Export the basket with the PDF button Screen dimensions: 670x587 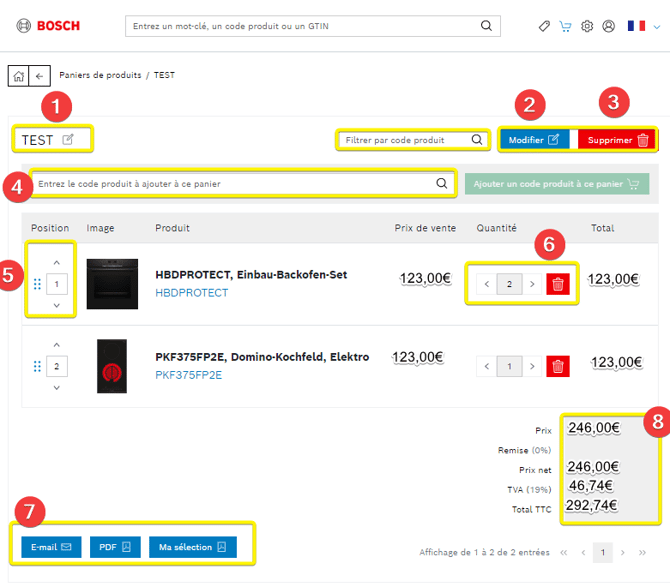pyautogui.click(x=115, y=547)
